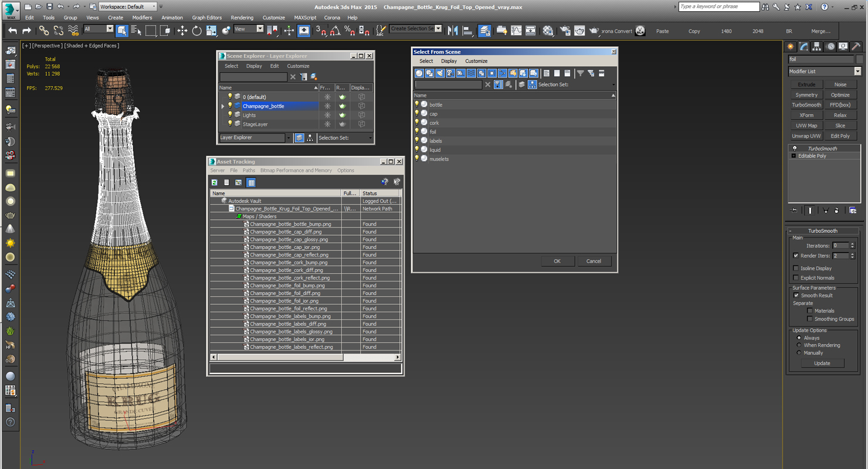868x469 pixels.
Task: Toggle the Smooth Result checkbox
Action: point(796,295)
